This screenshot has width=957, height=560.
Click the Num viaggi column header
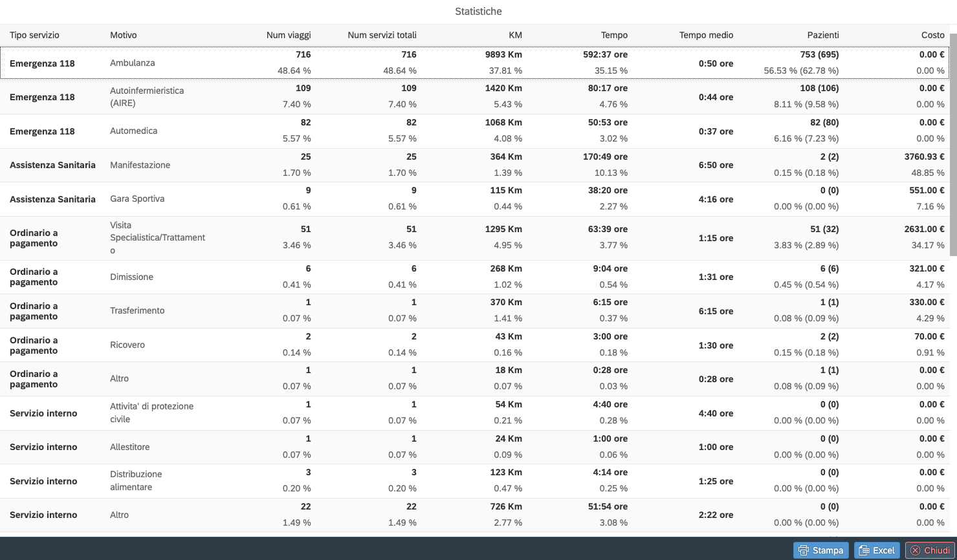coord(289,35)
